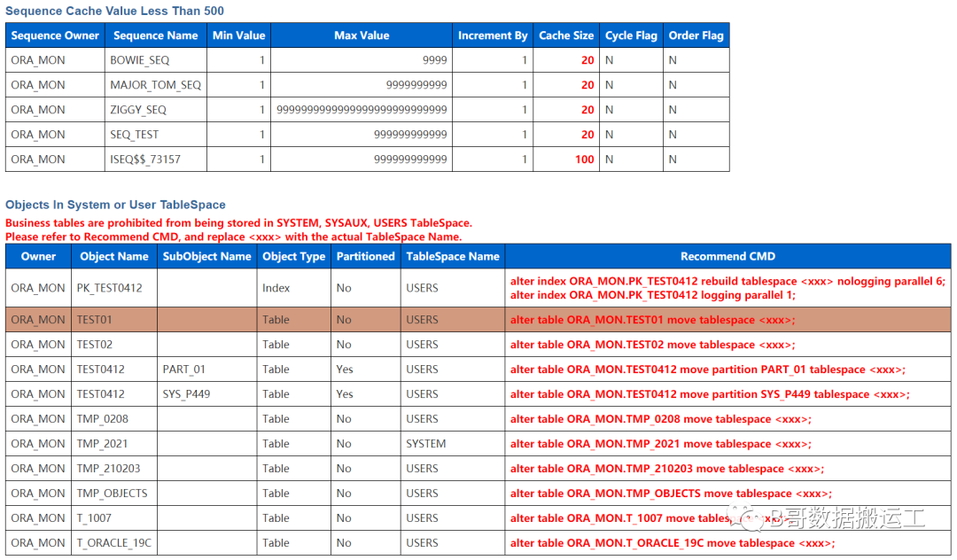The width and height of the screenshot is (957, 560).
Task: Click the max value 9999 for BOWIE_SEQ
Action: [434, 60]
